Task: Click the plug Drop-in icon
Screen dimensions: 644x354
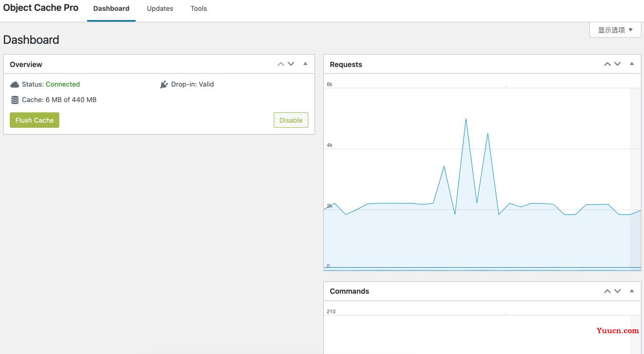Action: [164, 85]
